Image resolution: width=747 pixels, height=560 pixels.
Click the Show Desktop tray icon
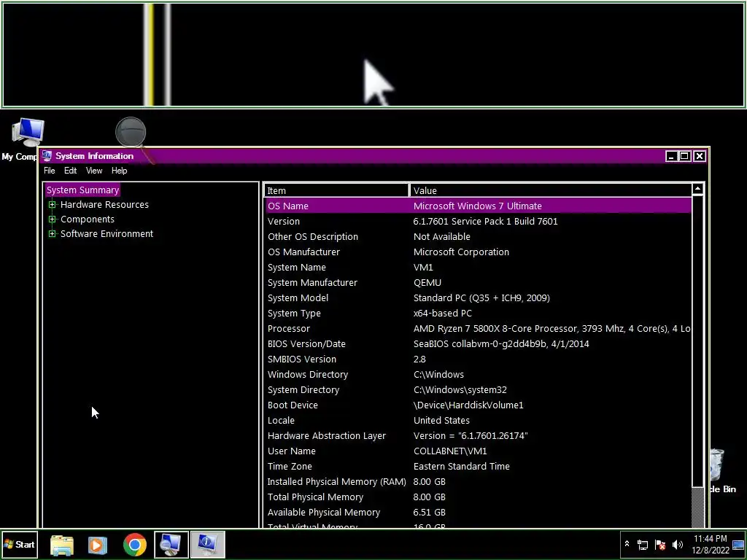[x=738, y=545]
